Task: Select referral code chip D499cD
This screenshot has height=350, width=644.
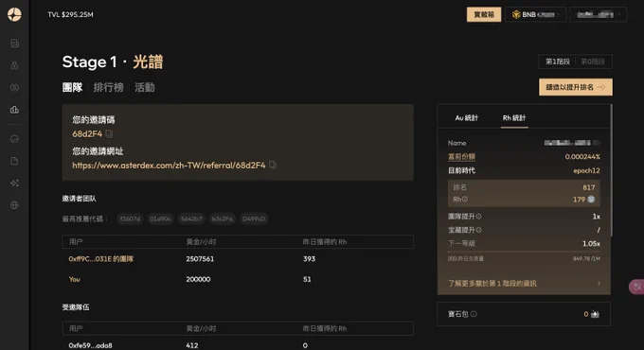Action: pyautogui.click(x=254, y=219)
